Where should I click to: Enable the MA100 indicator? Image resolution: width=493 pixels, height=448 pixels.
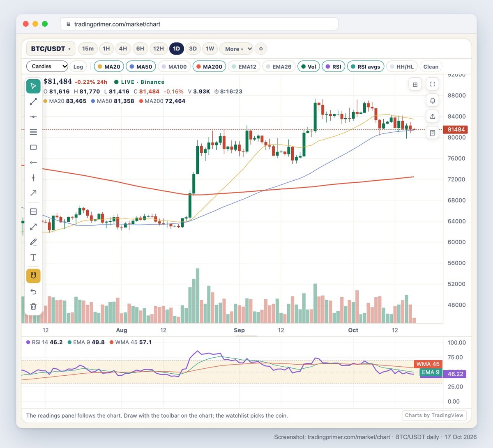(174, 67)
